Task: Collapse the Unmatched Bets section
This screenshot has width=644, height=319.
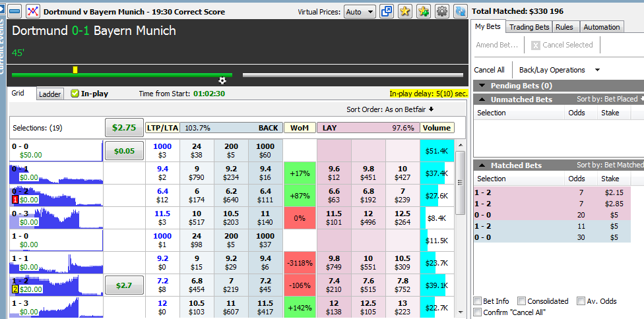Action: coord(482,100)
